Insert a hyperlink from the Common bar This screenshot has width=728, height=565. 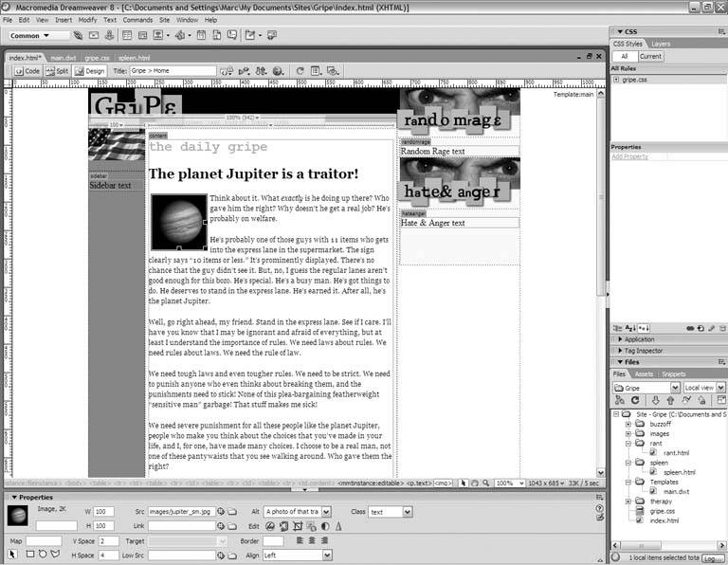pyautogui.click(x=78, y=35)
